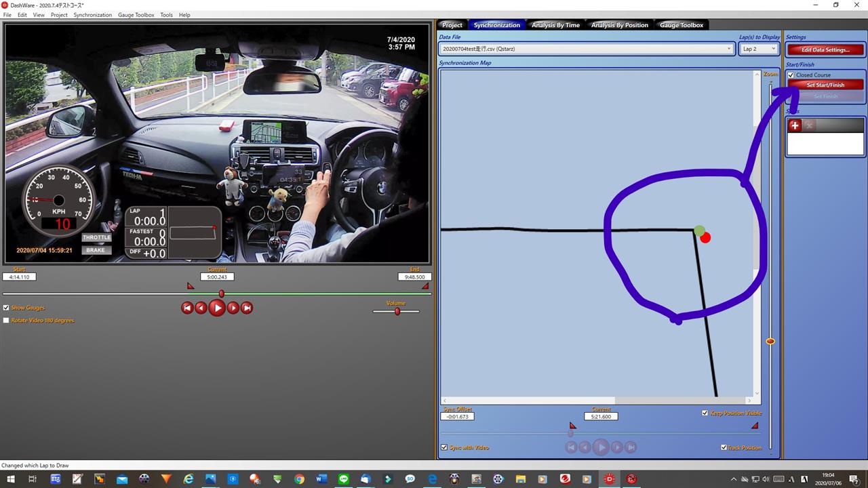This screenshot has width=868, height=488.
Task: Click the data timeline end marker triangle
Action: point(755,426)
